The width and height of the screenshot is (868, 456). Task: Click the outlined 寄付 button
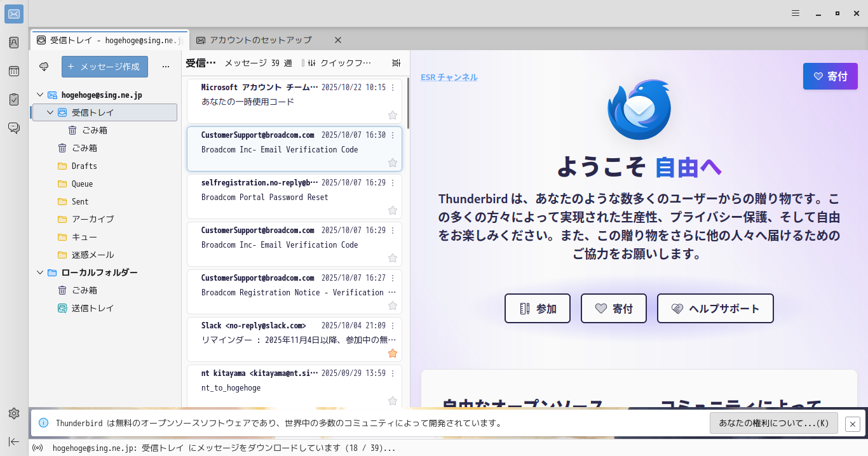614,309
